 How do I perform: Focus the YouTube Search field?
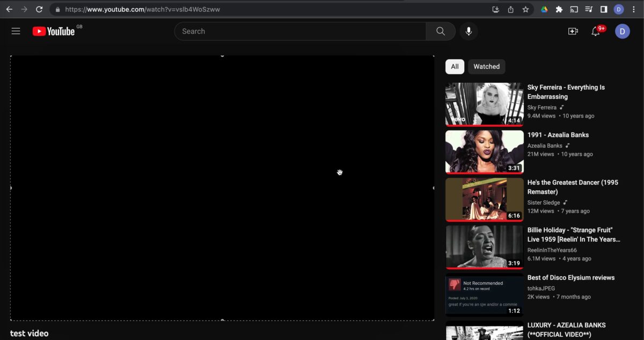pyautogui.click(x=301, y=31)
